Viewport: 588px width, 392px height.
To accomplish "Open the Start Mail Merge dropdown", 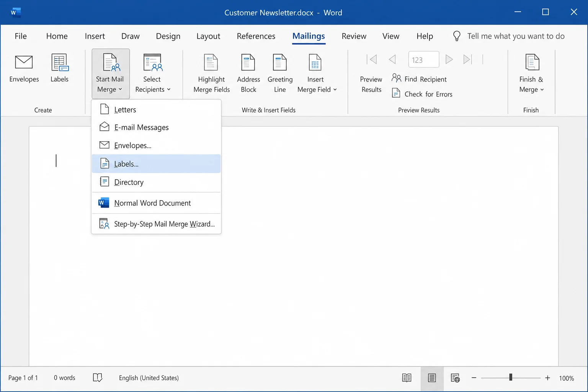I will click(111, 73).
